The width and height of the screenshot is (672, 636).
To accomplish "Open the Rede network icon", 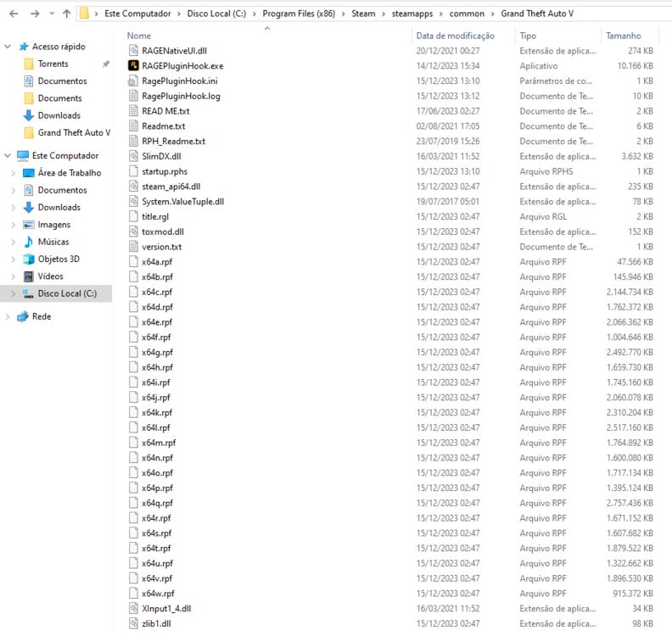I will click(23, 316).
